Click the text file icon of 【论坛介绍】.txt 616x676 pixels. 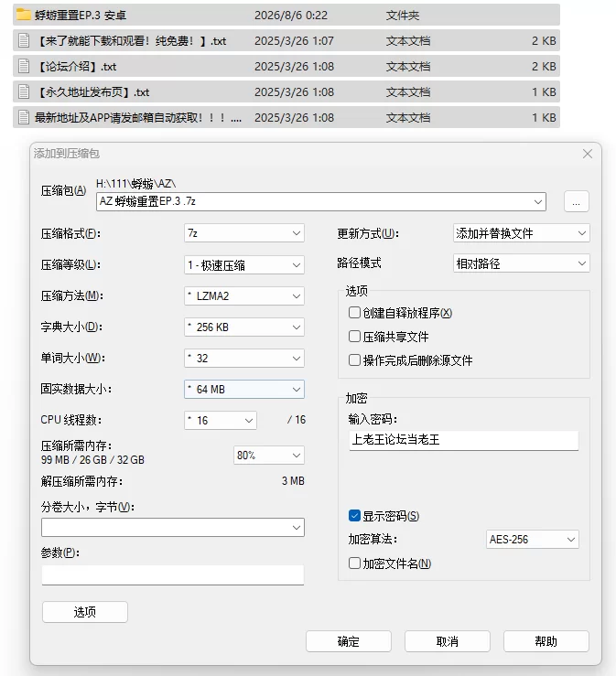pos(24,67)
